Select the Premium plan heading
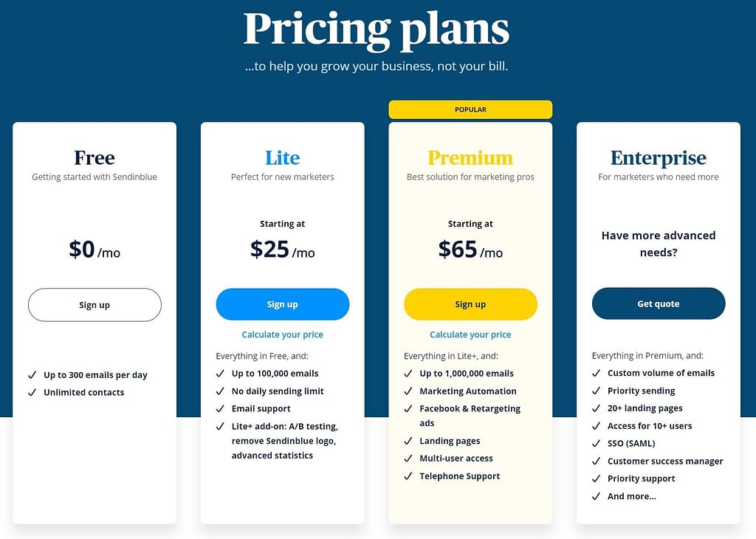 (470, 158)
